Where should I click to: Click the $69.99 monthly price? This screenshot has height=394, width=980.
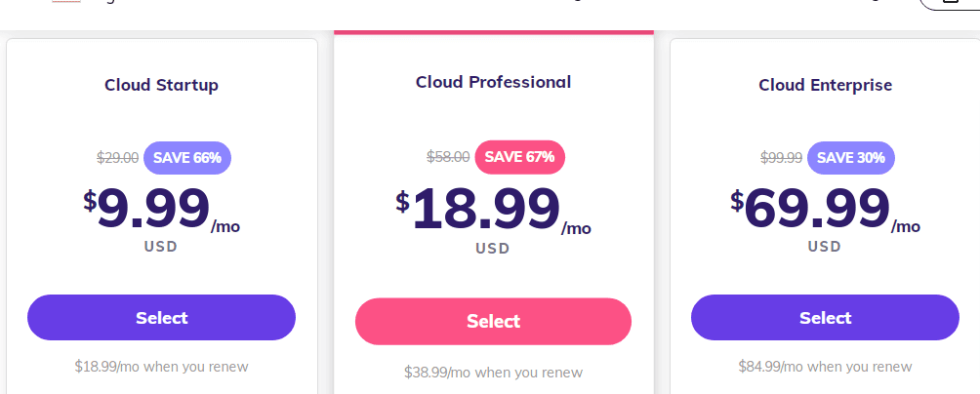[x=816, y=209]
